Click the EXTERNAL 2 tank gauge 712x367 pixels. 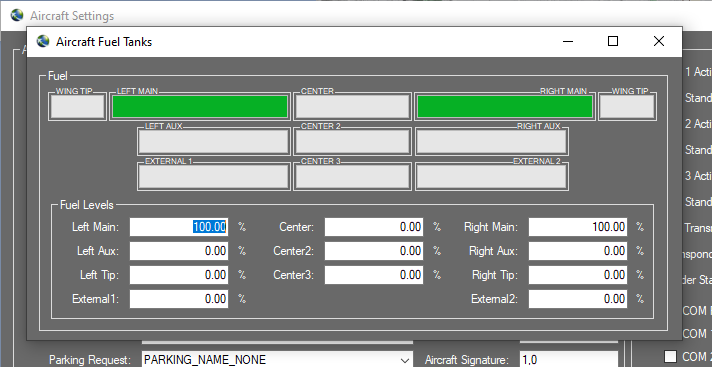click(491, 177)
